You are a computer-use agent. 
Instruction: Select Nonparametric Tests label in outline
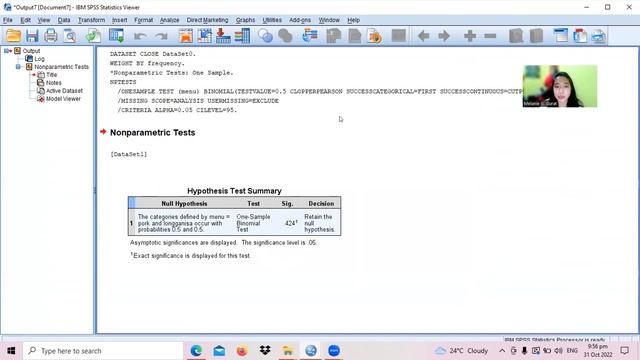(61, 67)
